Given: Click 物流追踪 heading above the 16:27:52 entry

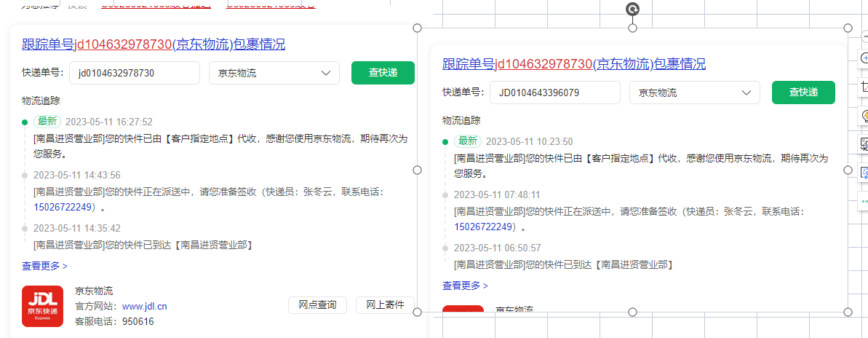Looking at the screenshot, I should (41, 101).
